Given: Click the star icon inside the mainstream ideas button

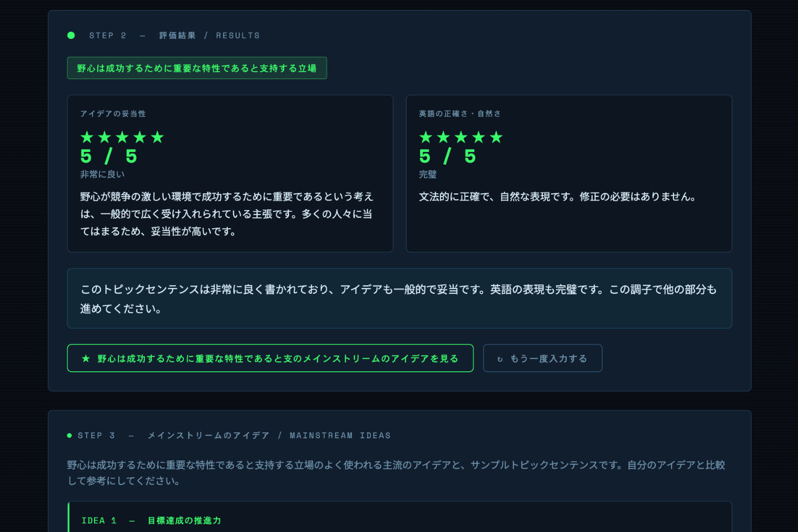Looking at the screenshot, I should pyautogui.click(x=85, y=358).
